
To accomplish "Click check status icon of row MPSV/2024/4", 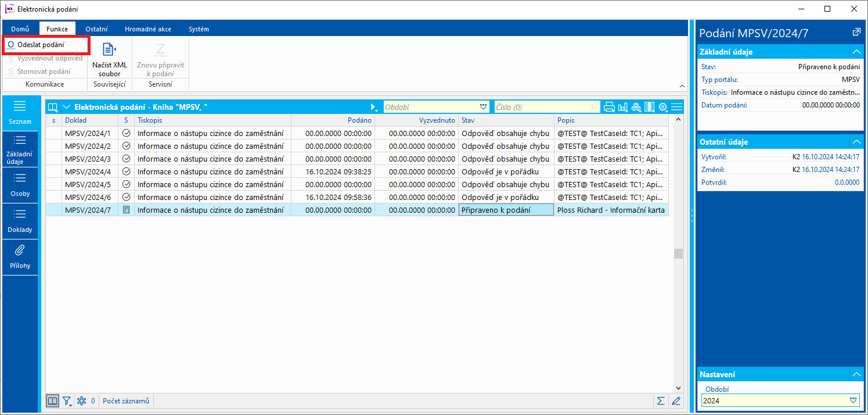I will point(127,171).
